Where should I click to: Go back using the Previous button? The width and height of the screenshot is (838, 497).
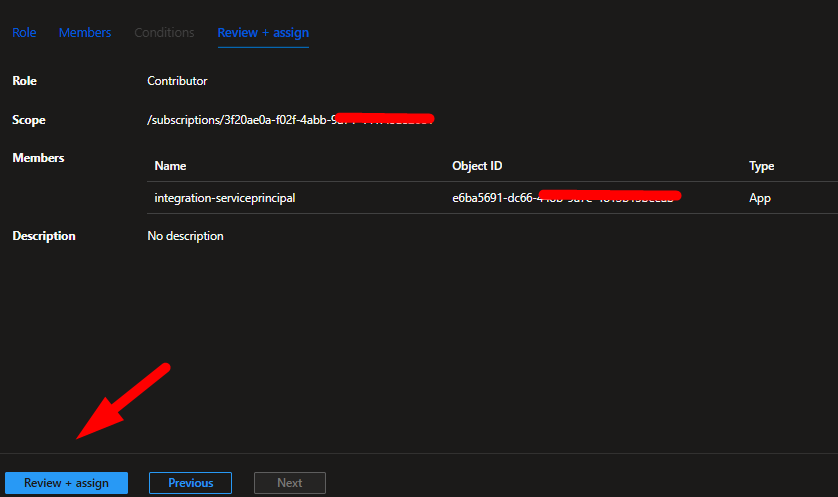tap(190, 483)
